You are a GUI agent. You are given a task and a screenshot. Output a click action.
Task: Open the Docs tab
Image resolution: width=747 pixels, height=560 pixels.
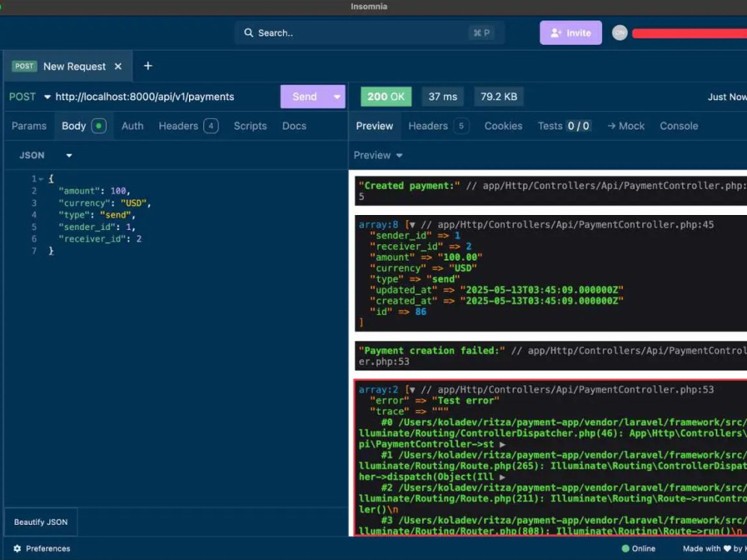coord(294,126)
